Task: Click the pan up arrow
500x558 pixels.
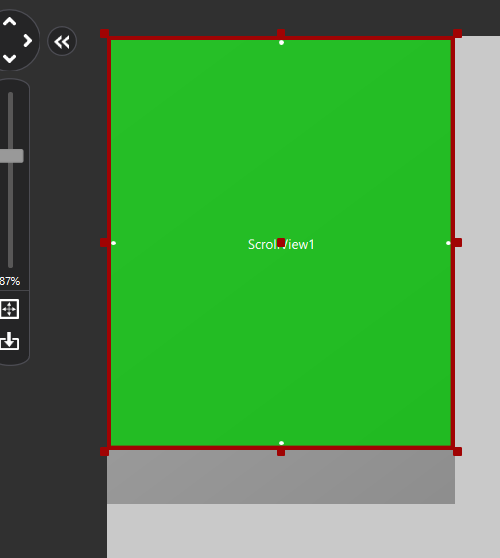Action: pos(10,22)
